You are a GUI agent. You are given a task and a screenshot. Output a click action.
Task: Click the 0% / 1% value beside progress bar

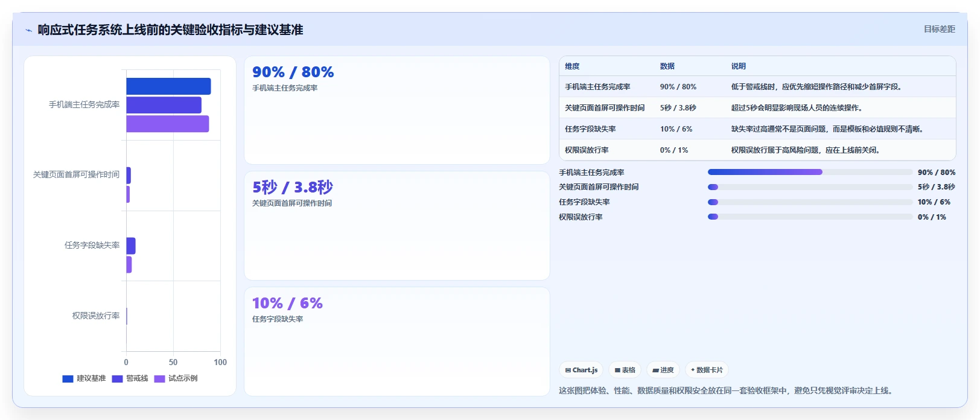932,217
